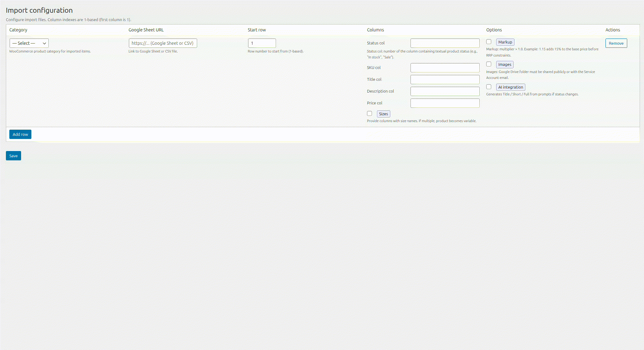Open the AI integration settings button

(510, 87)
